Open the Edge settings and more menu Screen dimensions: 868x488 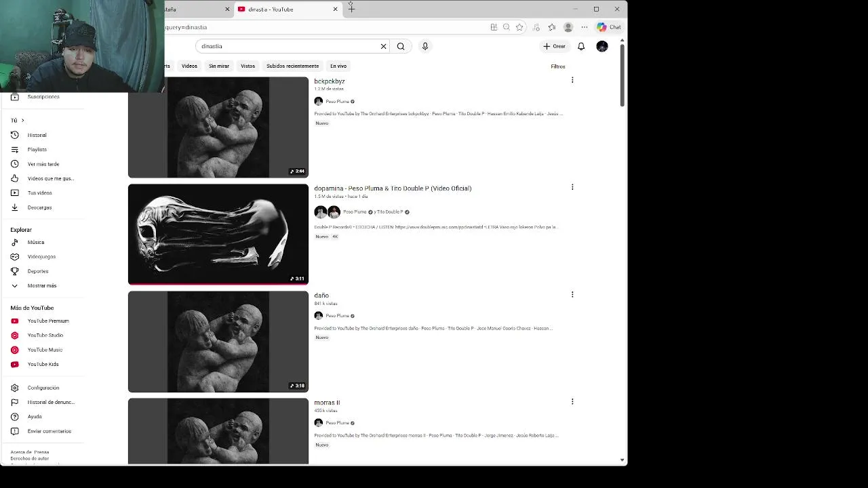pos(585,27)
